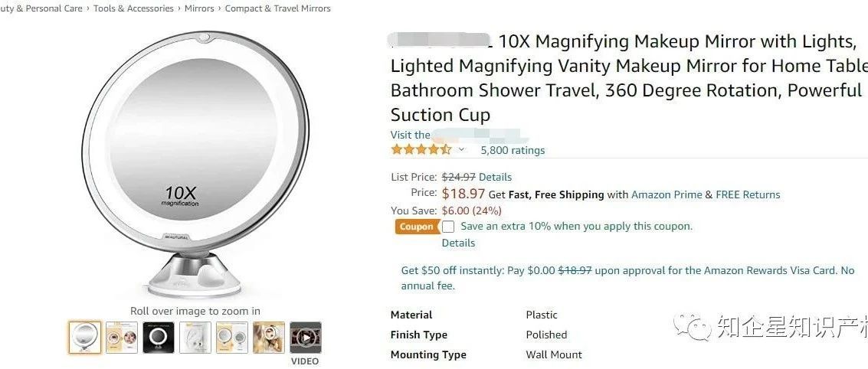
Task: Expand the star rating dropdown arrow
Action: pos(461,150)
